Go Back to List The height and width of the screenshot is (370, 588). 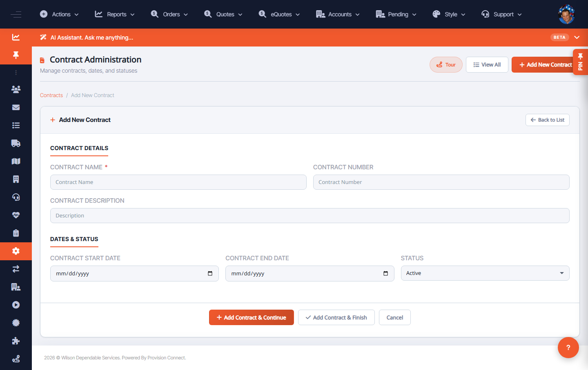[548, 120]
